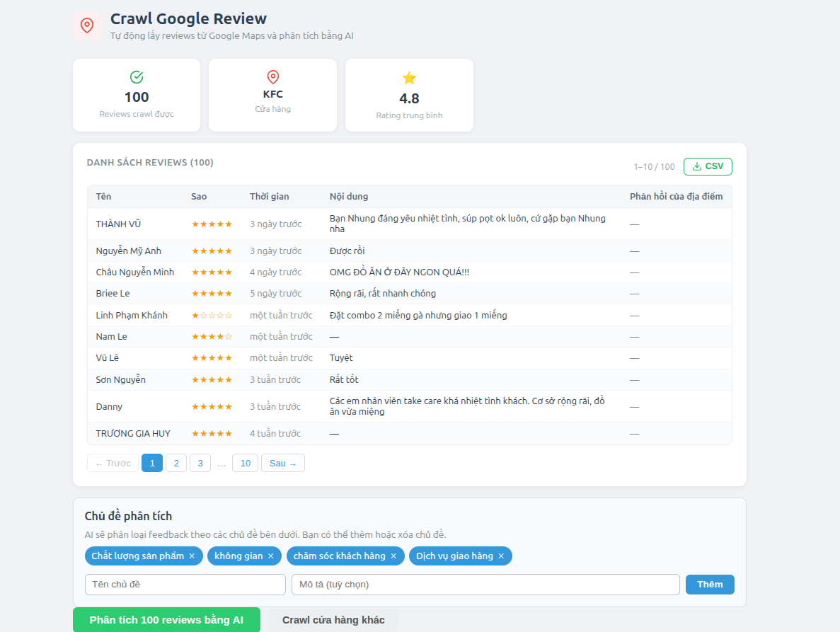
Task: Click the yellow star icon above 4.8
Action: point(409,78)
